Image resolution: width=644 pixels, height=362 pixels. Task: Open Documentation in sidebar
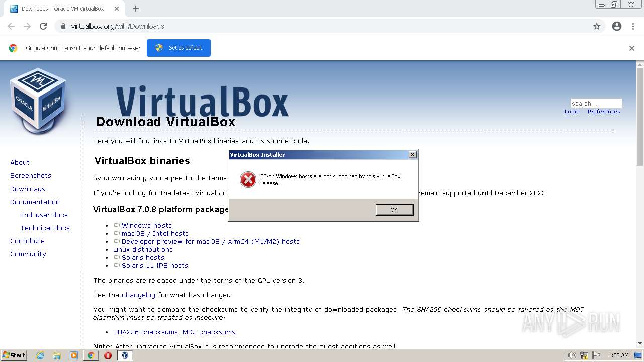35,202
